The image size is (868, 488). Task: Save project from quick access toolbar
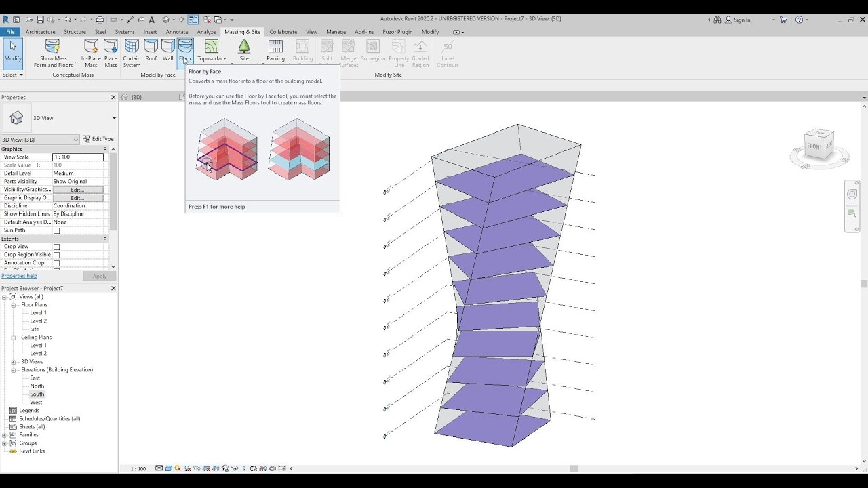click(40, 20)
